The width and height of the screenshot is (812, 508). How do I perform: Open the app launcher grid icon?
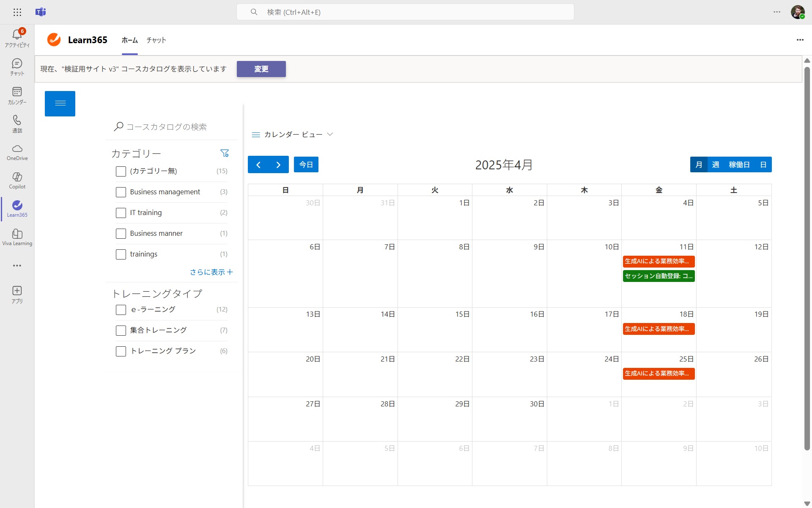[17, 12]
